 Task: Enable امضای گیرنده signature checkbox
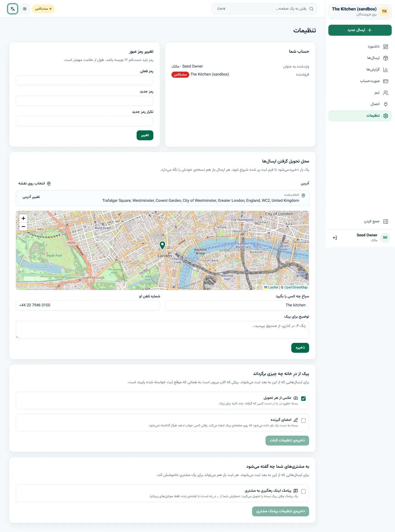click(x=303, y=421)
